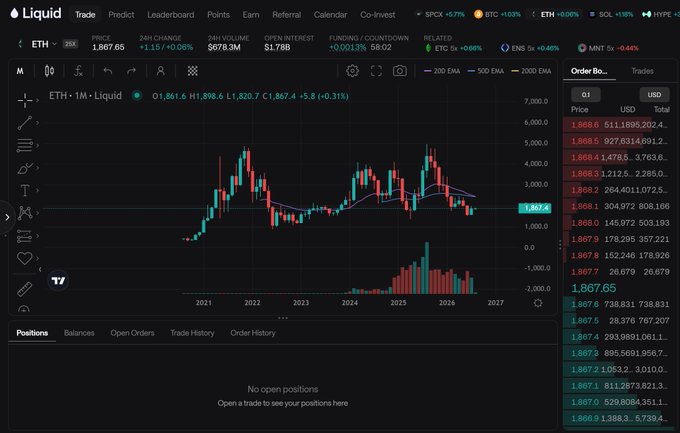
Task: Click the TradingView logo badge
Action: [58, 281]
